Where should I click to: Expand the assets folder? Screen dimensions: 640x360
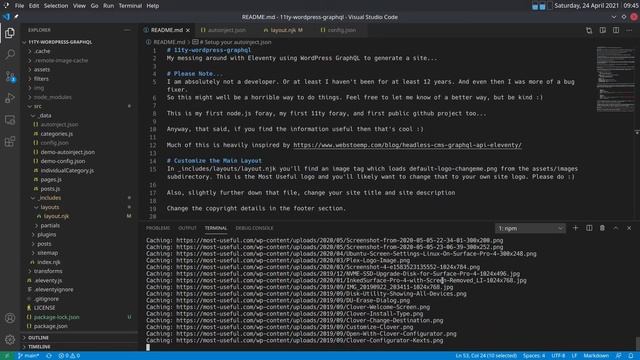(42, 69)
